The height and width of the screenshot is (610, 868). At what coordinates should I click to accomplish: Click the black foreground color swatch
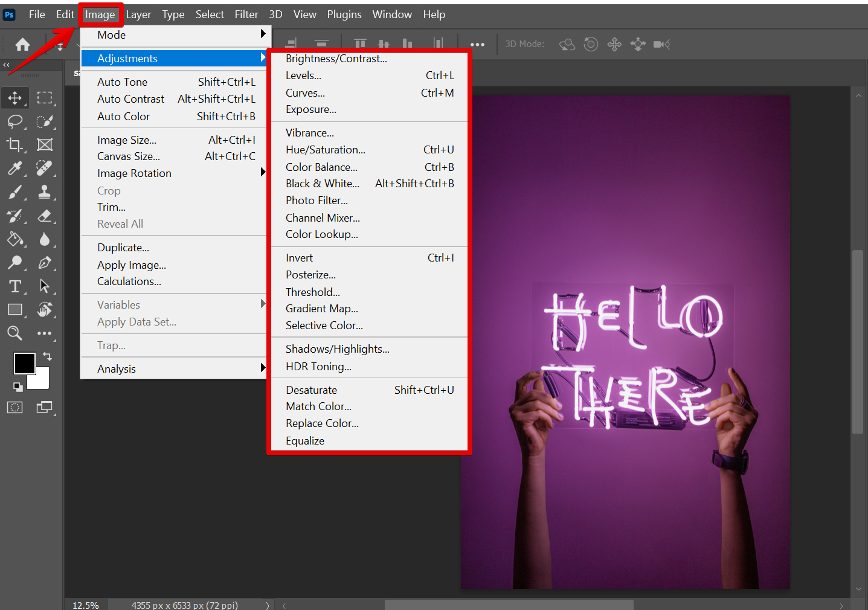(x=23, y=362)
